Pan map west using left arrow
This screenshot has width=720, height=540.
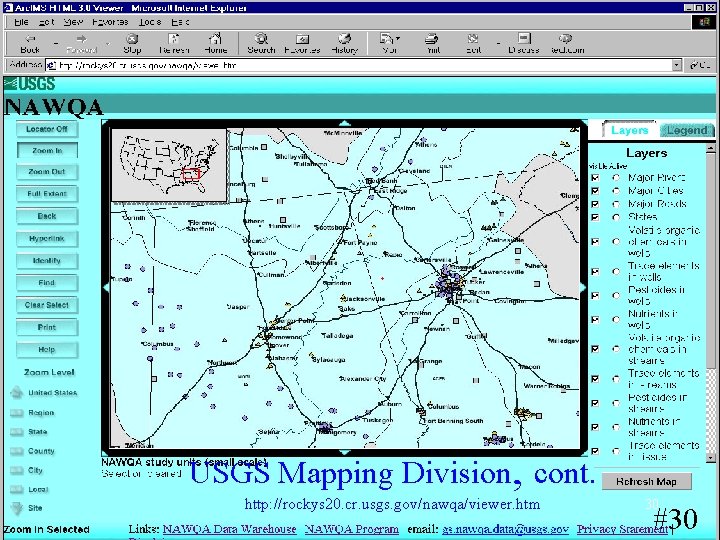pyautogui.click(x=106, y=288)
